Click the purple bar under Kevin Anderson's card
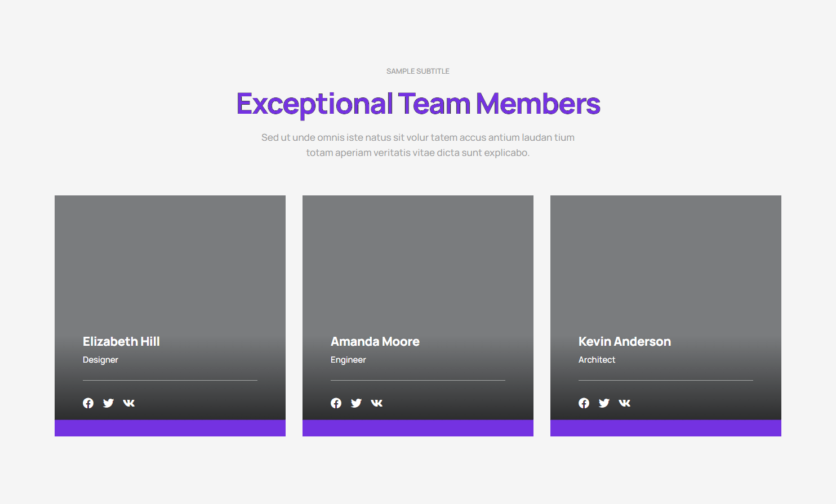Viewport: 836px width, 504px height. 666,428
